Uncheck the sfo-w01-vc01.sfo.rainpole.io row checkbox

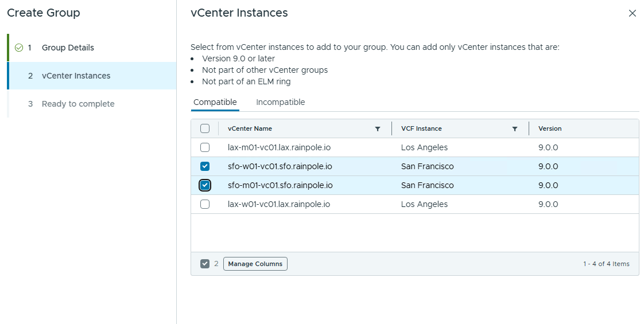pos(205,166)
